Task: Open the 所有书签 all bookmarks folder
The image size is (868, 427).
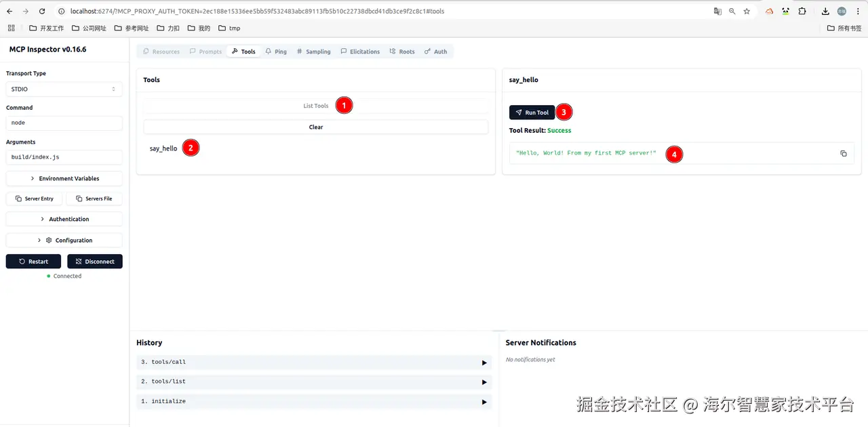Action: (x=844, y=28)
